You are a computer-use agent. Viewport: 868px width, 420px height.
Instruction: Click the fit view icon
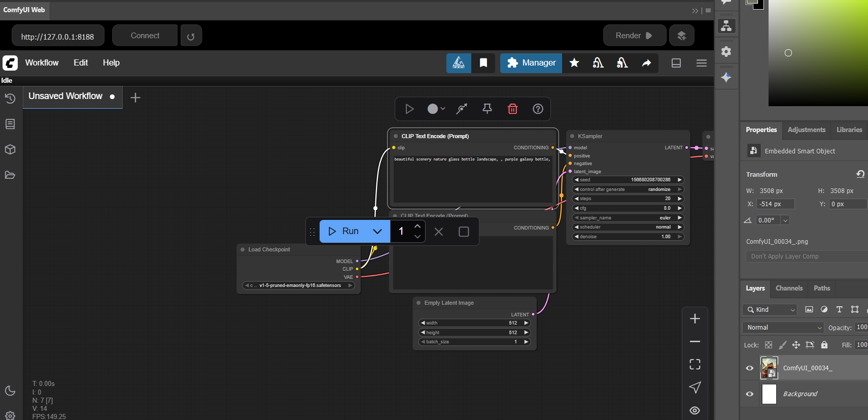point(695,364)
